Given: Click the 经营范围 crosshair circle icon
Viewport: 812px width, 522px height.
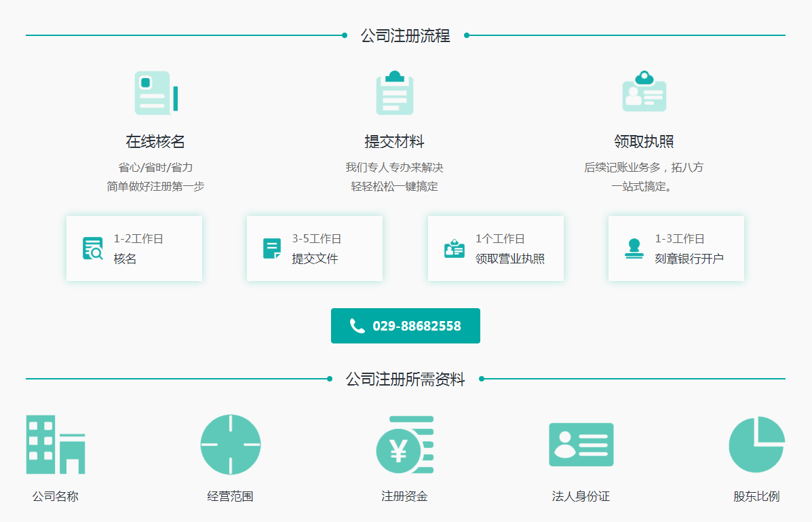Looking at the screenshot, I should click(231, 445).
